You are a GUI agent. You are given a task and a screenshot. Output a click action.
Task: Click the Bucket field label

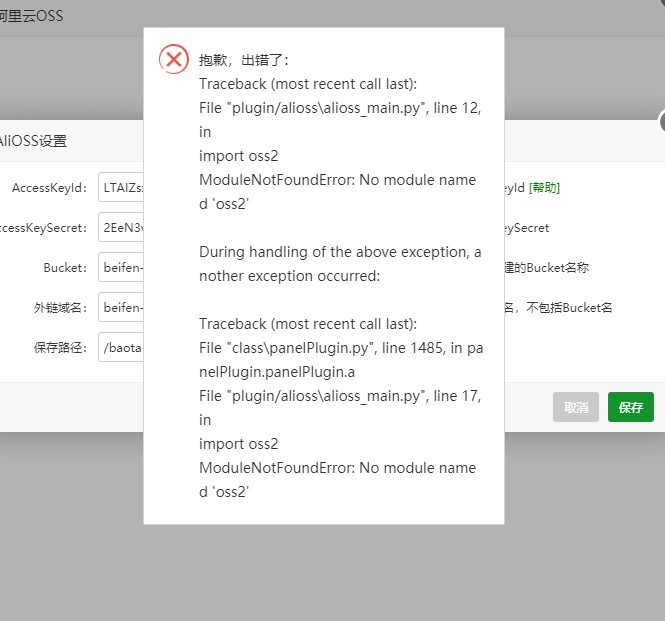pyautogui.click(x=65, y=268)
